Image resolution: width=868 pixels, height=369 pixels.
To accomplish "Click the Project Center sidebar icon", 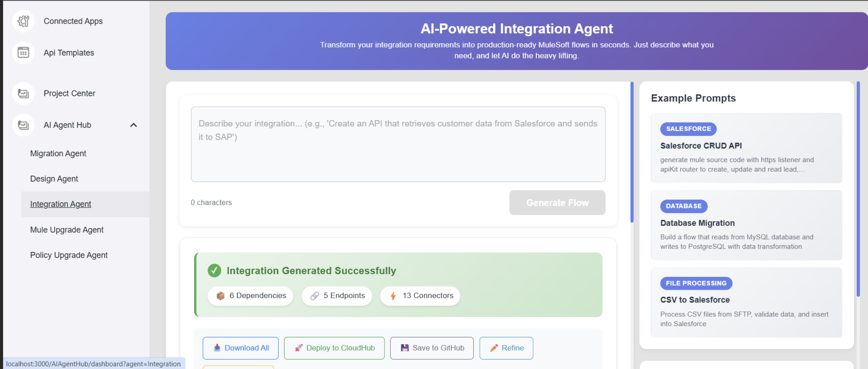I will coord(23,93).
